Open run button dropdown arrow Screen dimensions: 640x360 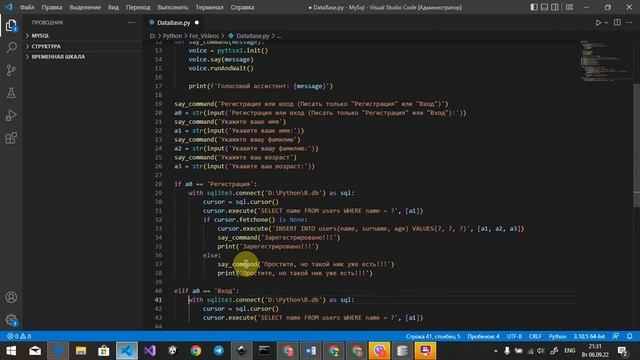click(606, 23)
